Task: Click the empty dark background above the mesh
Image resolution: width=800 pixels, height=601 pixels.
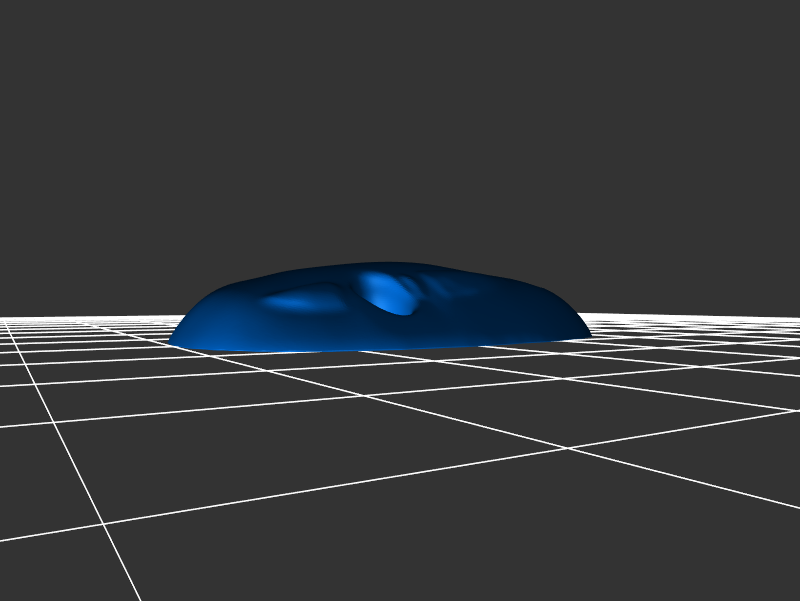Action: tap(400, 150)
